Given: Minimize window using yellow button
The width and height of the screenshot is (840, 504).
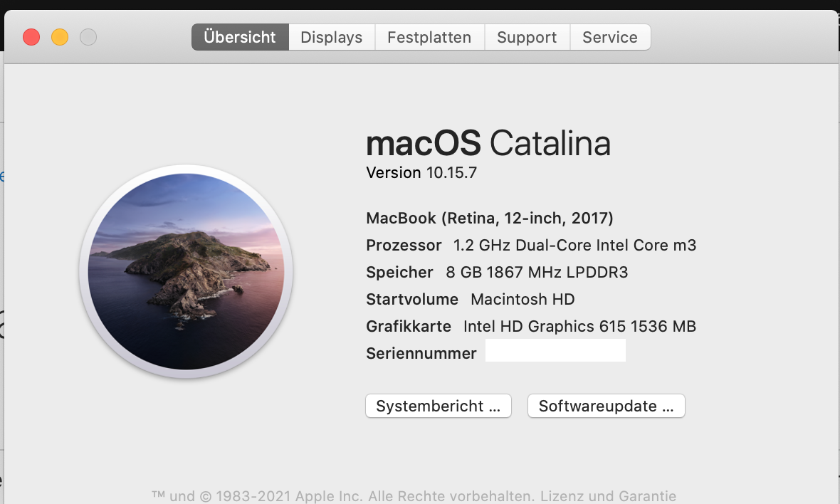Looking at the screenshot, I should point(60,37).
